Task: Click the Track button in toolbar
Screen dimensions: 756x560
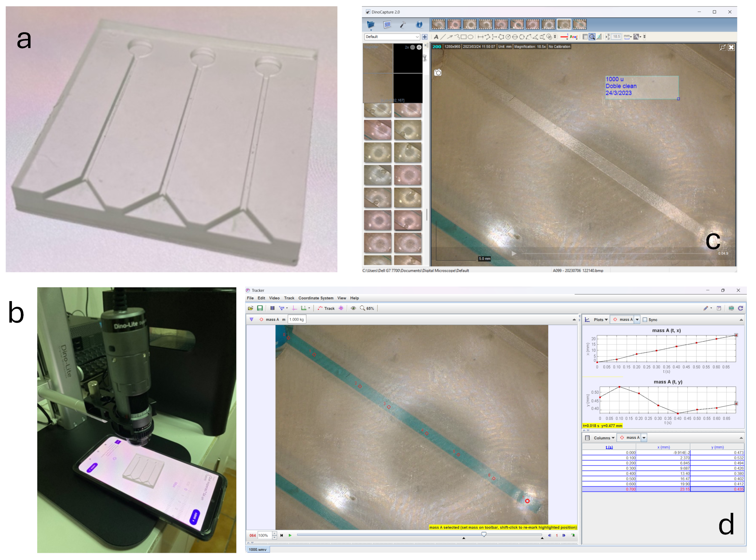Action: [326, 308]
